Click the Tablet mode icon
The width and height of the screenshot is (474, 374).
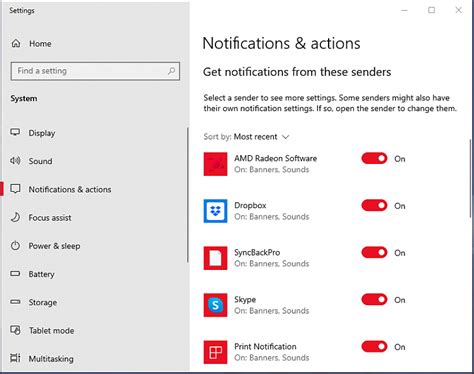15,330
